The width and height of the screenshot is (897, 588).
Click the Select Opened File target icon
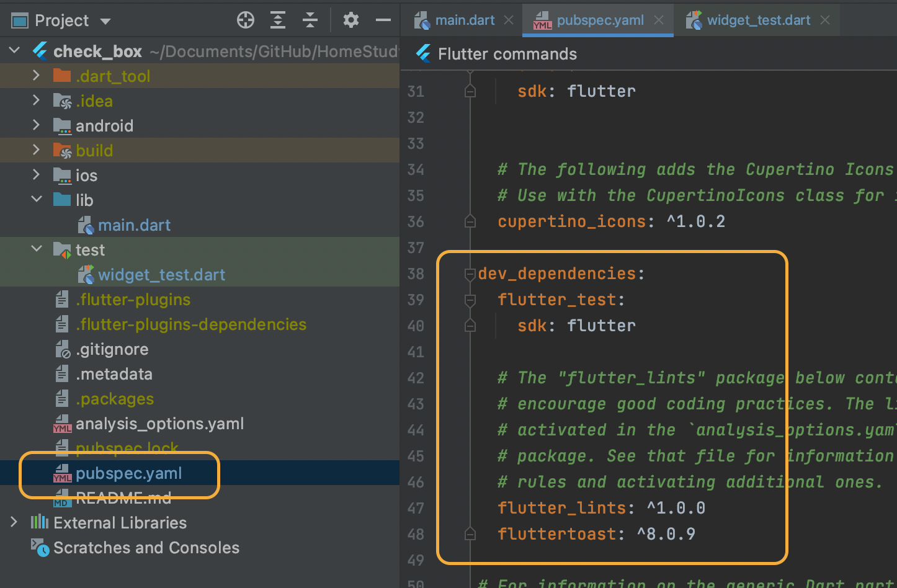[x=246, y=20]
